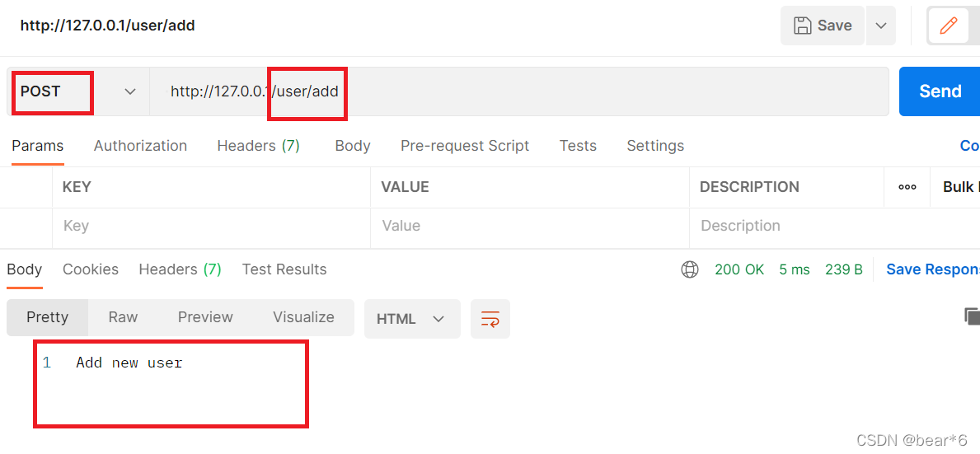The height and width of the screenshot is (454, 980).
Task: Click the request URL input field
Action: 518,91
